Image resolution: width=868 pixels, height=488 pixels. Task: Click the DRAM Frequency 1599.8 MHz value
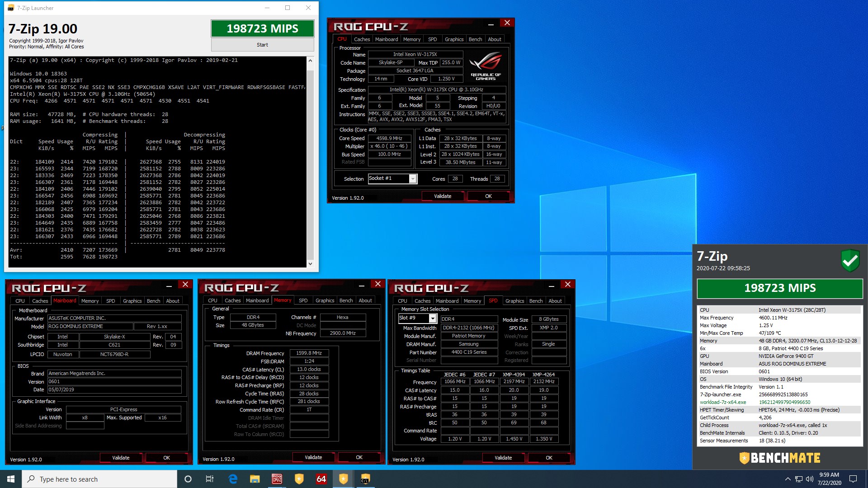pyautogui.click(x=309, y=353)
